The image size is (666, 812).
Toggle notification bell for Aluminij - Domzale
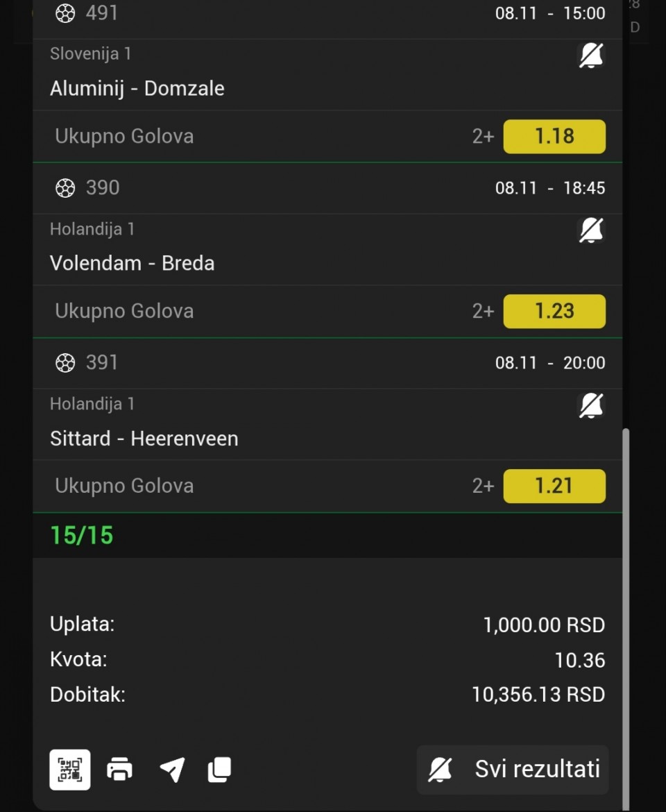591,56
